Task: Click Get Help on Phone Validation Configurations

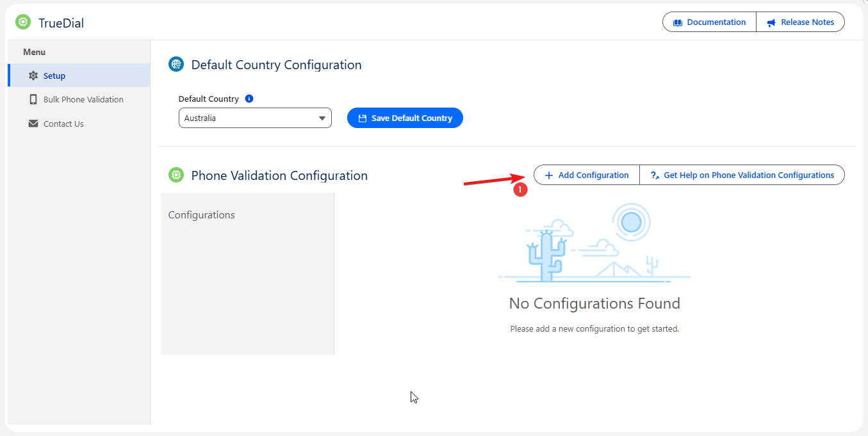Action: [x=742, y=175]
